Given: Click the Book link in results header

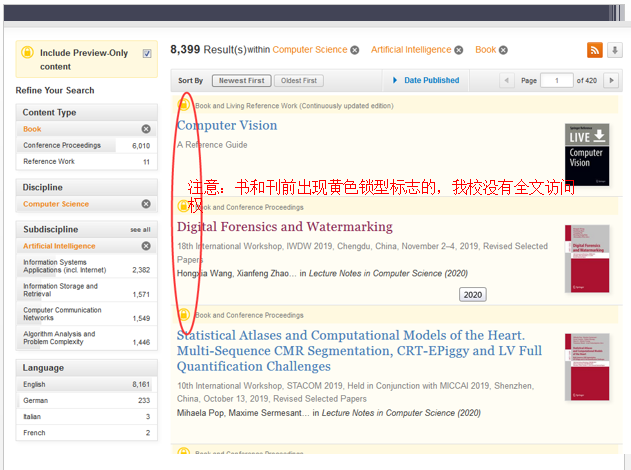Looking at the screenshot, I should (485, 49).
